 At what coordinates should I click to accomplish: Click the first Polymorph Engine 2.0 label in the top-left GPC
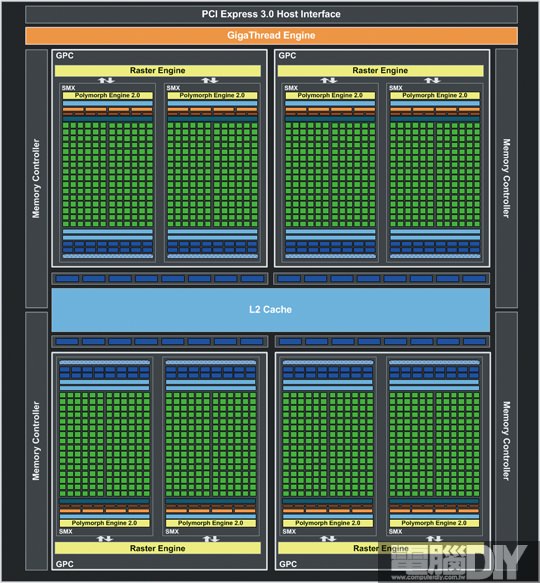[x=107, y=96]
